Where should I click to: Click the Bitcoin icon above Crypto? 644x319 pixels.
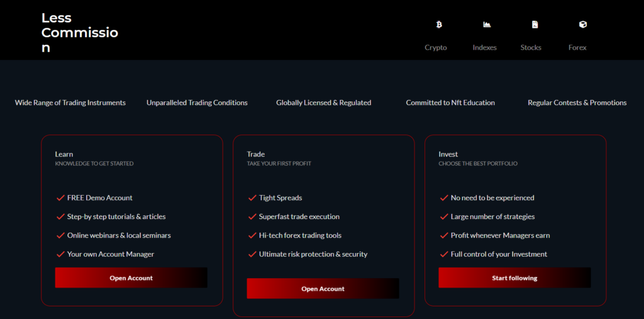[x=439, y=25]
